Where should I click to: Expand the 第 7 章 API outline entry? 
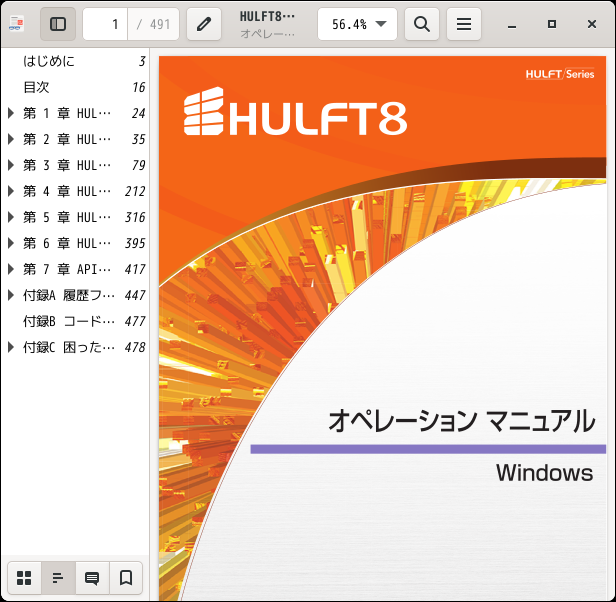click(x=11, y=269)
